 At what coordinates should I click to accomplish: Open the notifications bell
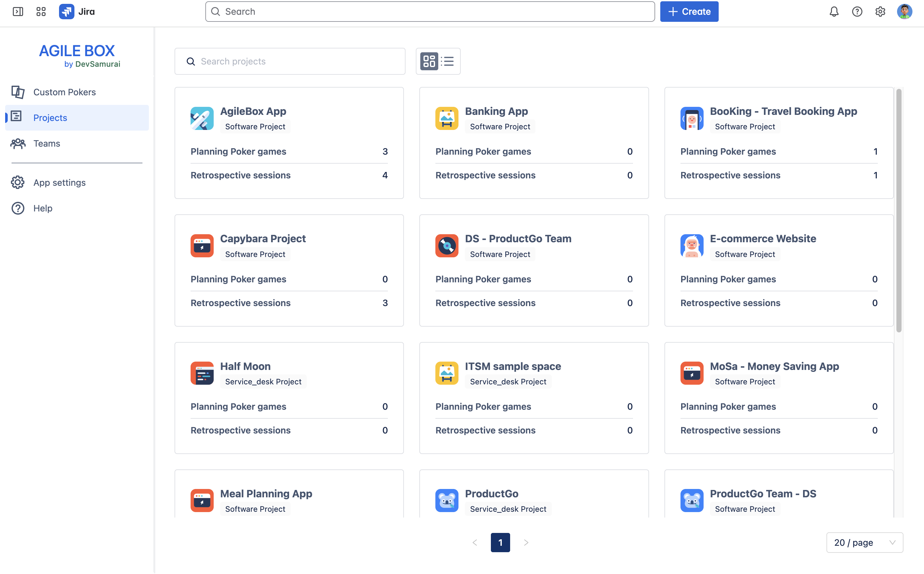(x=834, y=11)
